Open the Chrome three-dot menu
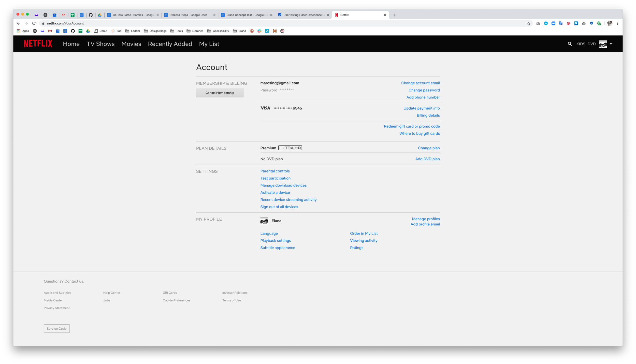This screenshot has width=636, height=364. (617, 23)
